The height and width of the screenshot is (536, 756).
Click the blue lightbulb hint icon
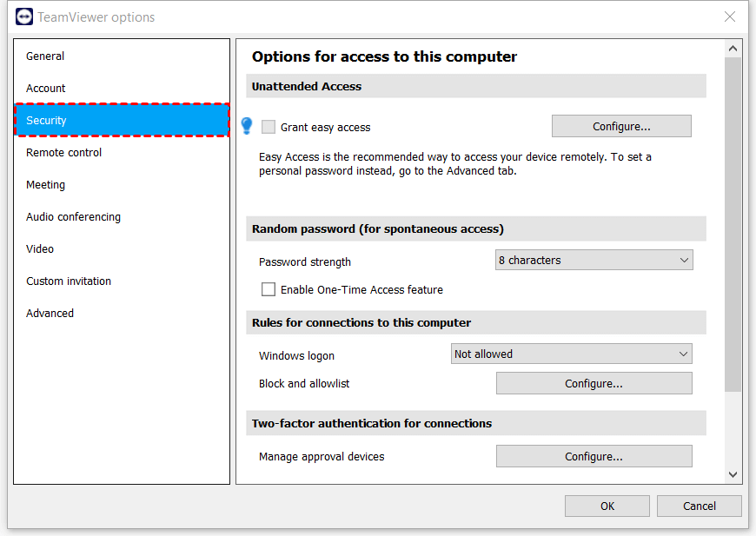pyautogui.click(x=247, y=126)
